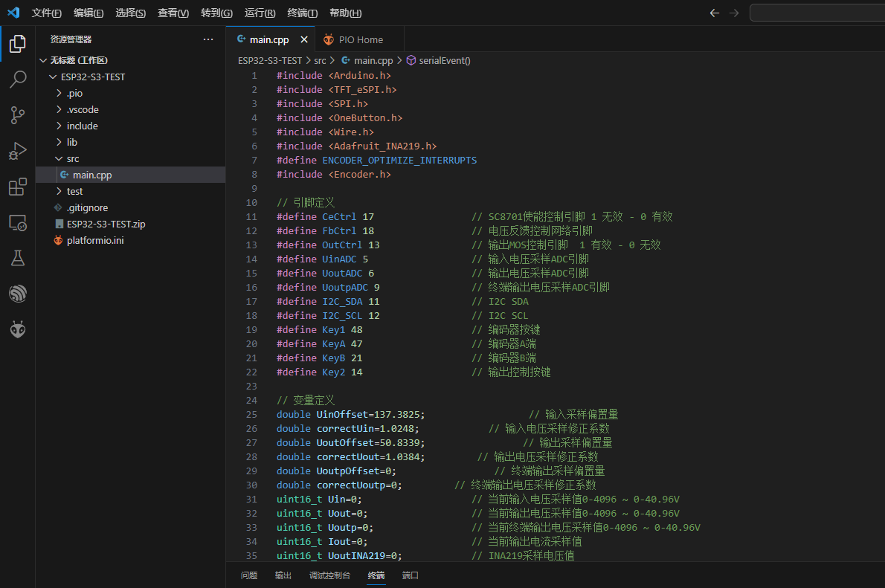
Task: Click serialEvent() in the breadcrumb
Action: [x=444, y=60]
